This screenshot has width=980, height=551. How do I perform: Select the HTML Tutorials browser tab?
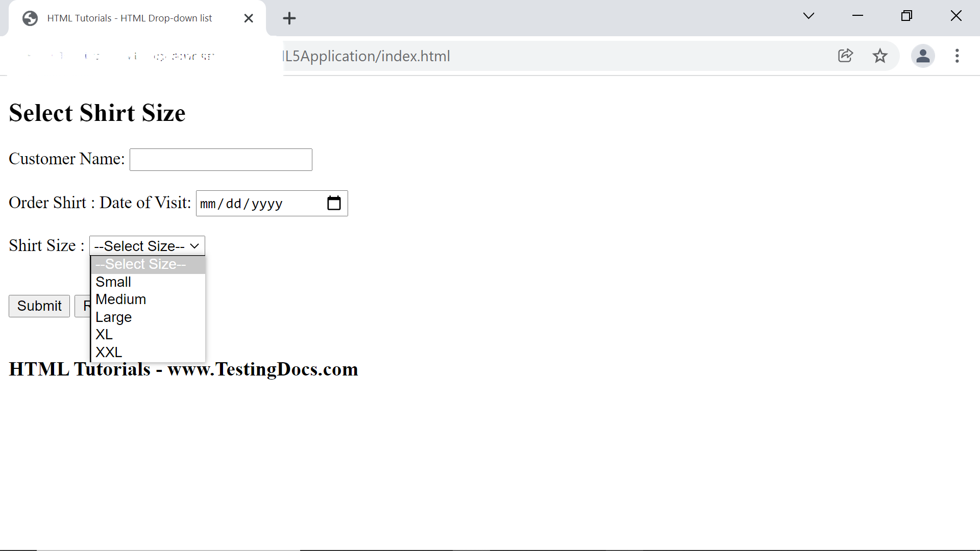tap(138, 18)
